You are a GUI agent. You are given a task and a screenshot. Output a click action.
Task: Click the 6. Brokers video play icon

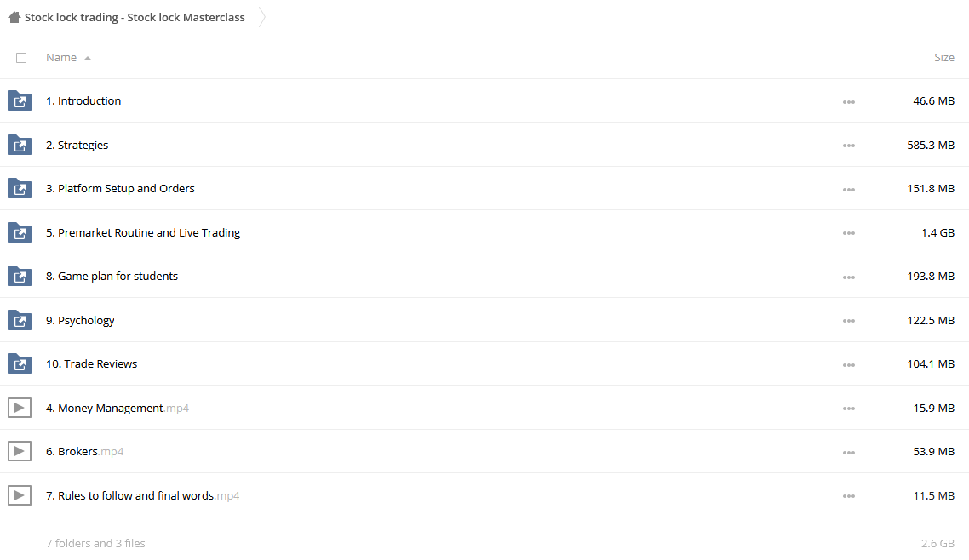(20, 451)
